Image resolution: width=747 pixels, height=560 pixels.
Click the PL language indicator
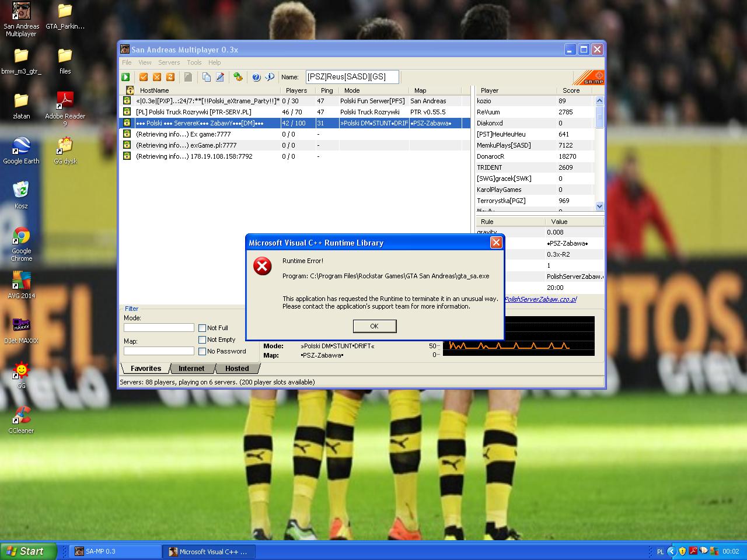(660, 551)
